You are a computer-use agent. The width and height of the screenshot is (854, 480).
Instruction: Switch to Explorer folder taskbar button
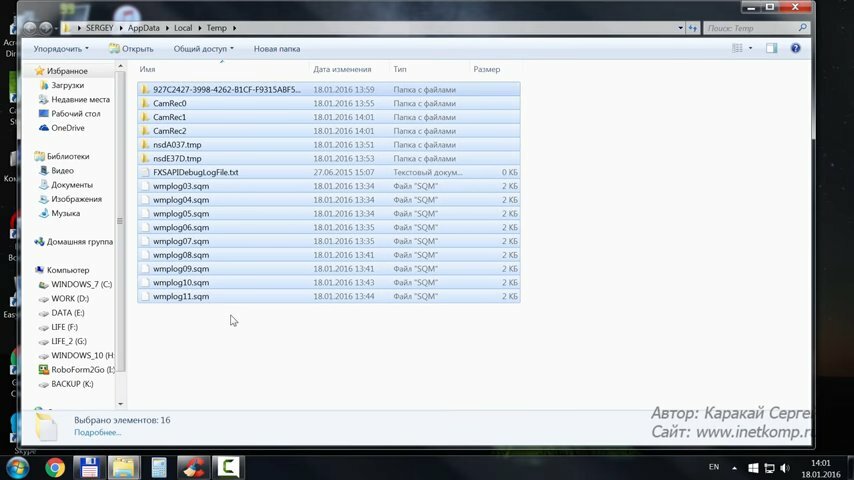pos(124,468)
